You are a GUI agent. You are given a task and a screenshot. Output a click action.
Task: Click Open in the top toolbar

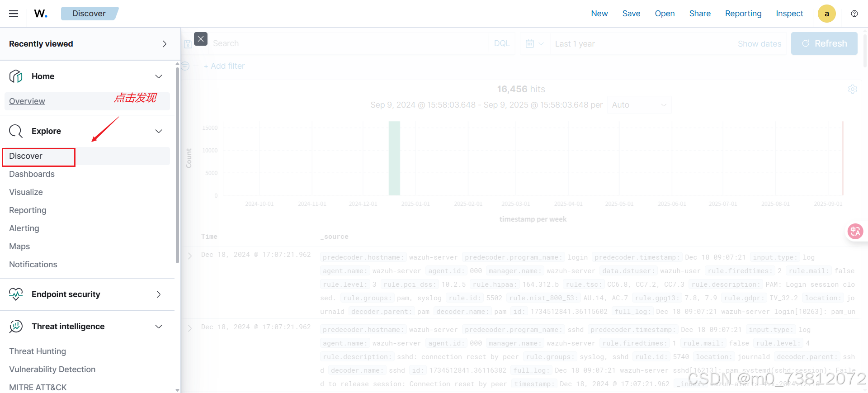click(x=665, y=14)
